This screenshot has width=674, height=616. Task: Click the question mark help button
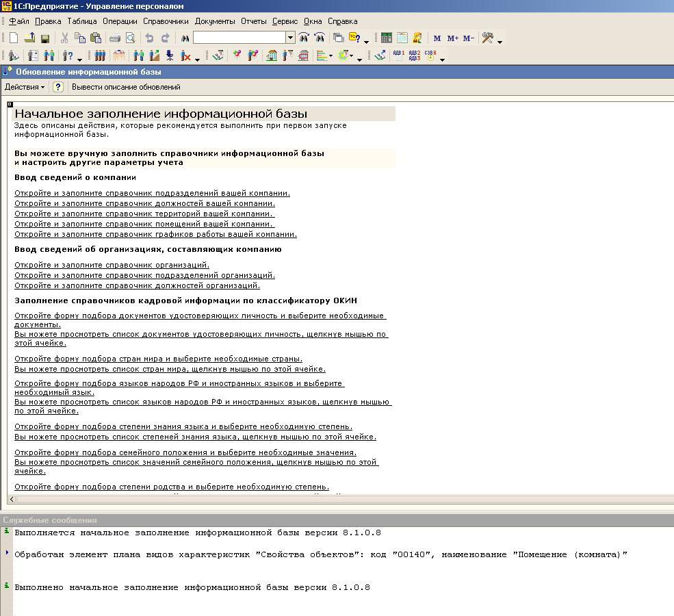point(58,87)
